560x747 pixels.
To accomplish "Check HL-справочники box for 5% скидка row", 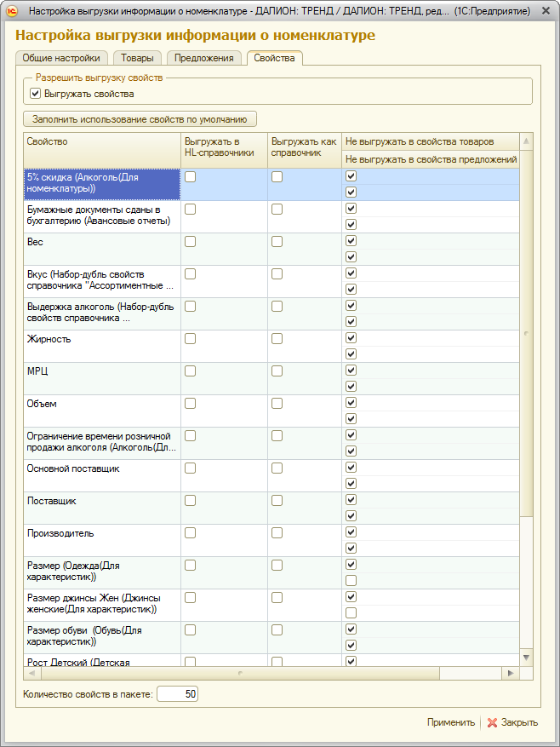I will pos(190,177).
